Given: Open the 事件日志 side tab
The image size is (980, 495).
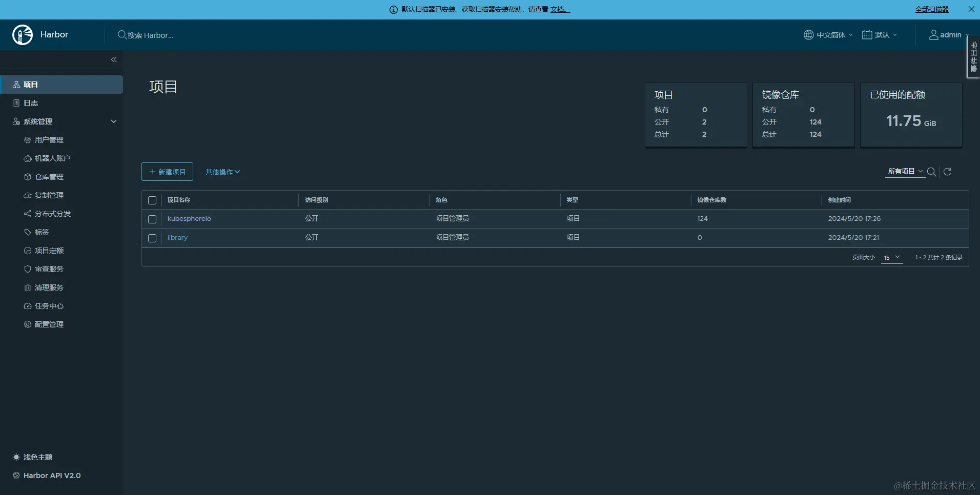Looking at the screenshot, I should point(973,57).
